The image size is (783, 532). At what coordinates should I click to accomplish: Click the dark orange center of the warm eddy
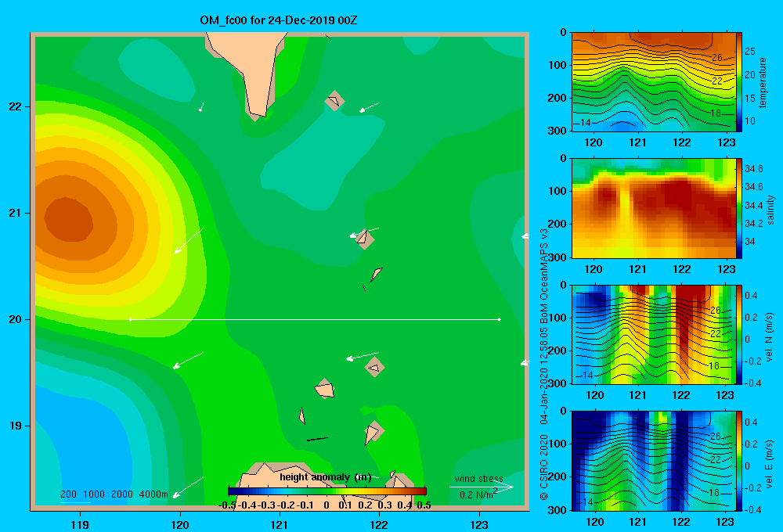(68, 220)
